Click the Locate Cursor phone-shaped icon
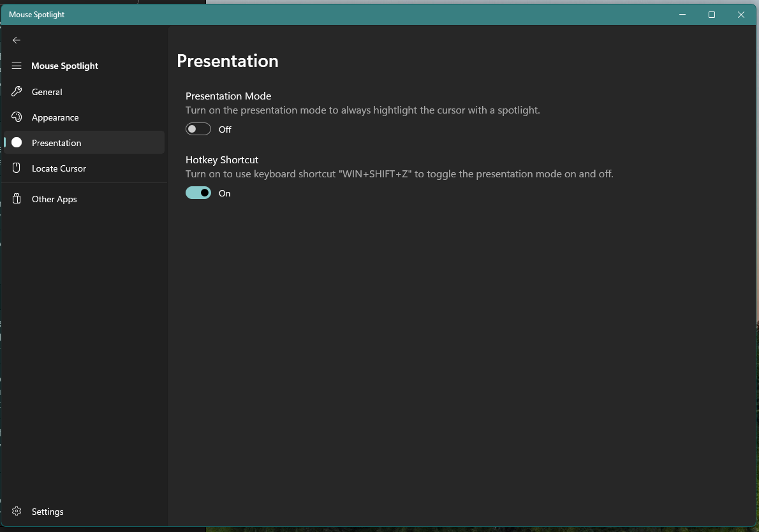Image resolution: width=759 pixels, height=532 pixels. tap(17, 168)
